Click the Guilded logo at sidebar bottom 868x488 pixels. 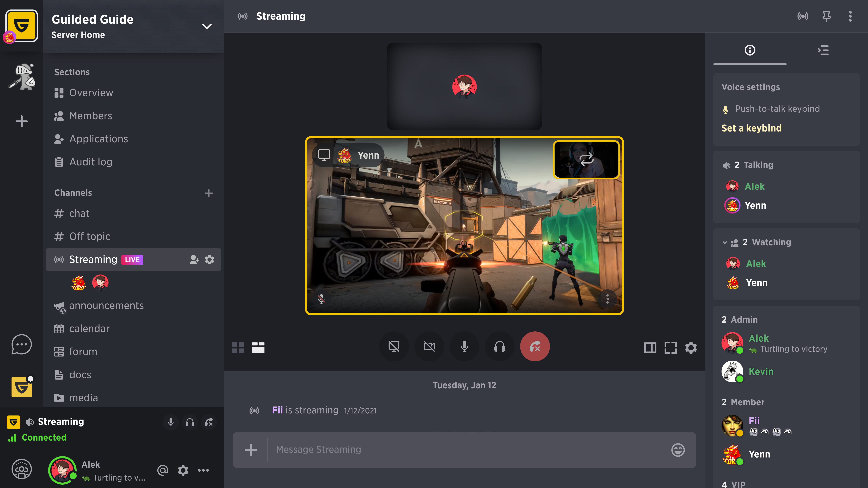click(22, 387)
